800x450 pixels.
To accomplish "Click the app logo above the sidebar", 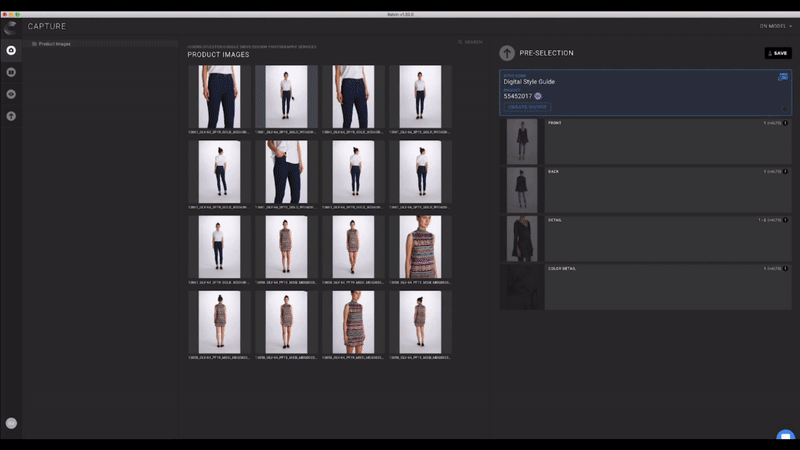I will tap(10, 27).
